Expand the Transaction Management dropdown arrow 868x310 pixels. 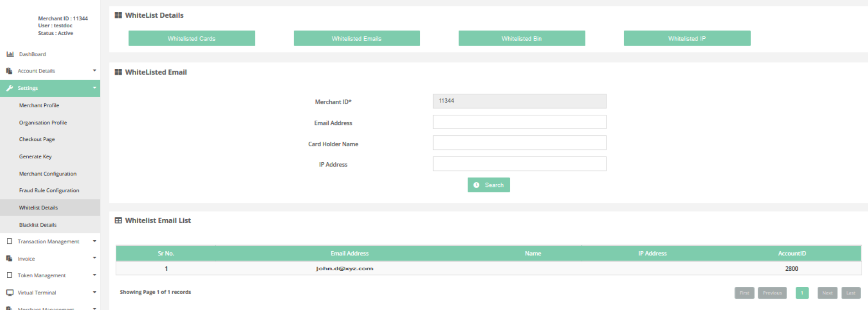(94, 241)
